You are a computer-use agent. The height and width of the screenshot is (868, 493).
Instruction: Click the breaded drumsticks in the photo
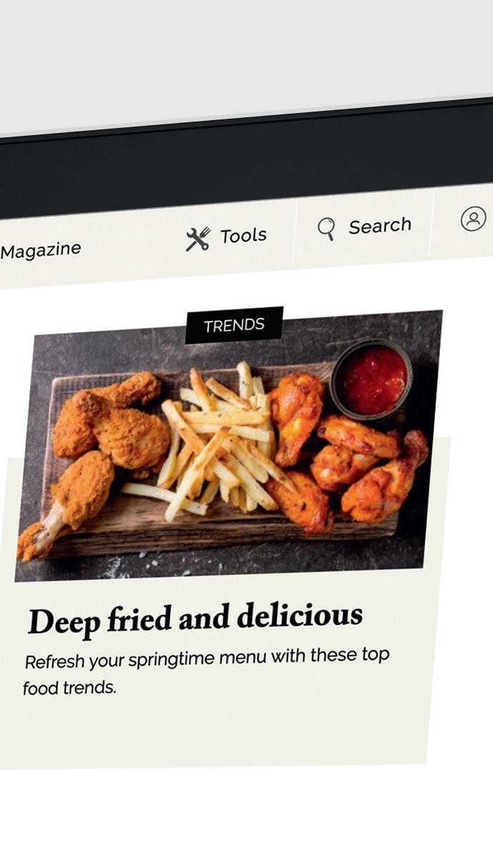[x=93, y=450]
